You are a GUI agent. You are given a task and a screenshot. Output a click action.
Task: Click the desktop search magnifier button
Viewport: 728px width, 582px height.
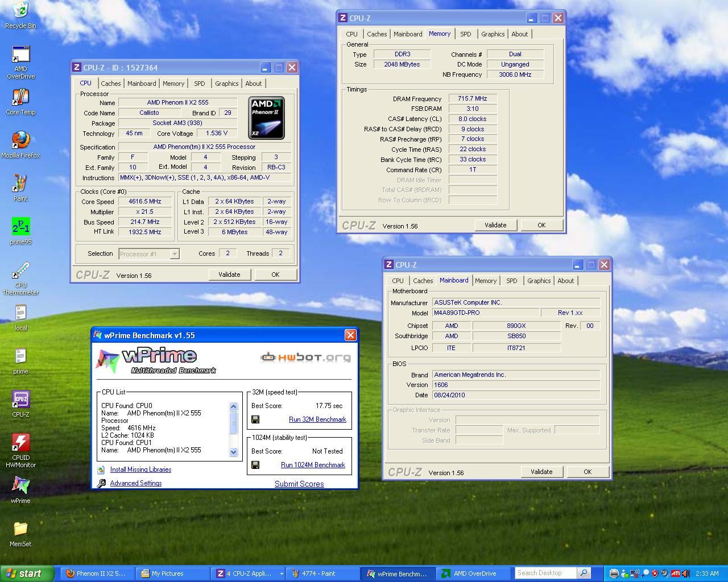pos(583,573)
